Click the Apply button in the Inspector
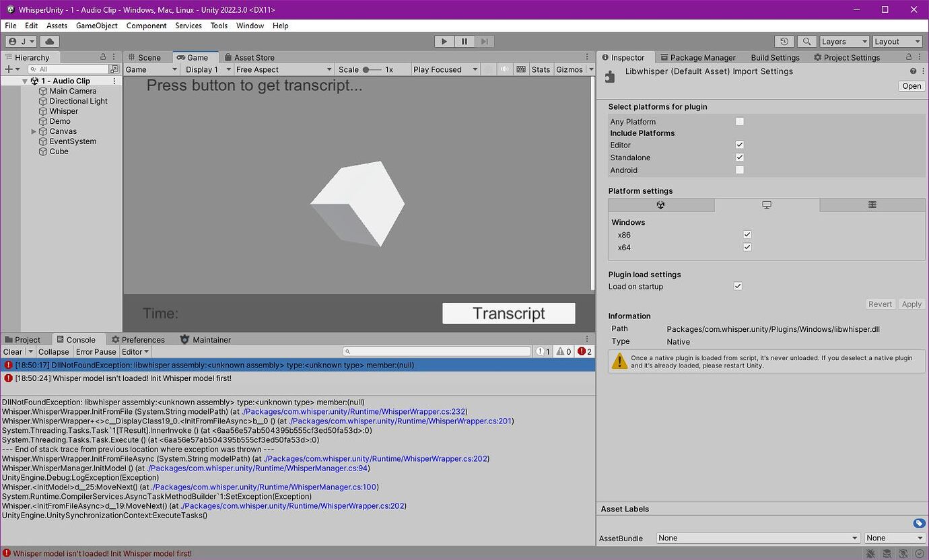The height and width of the screenshot is (560, 929). click(x=911, y=304)
